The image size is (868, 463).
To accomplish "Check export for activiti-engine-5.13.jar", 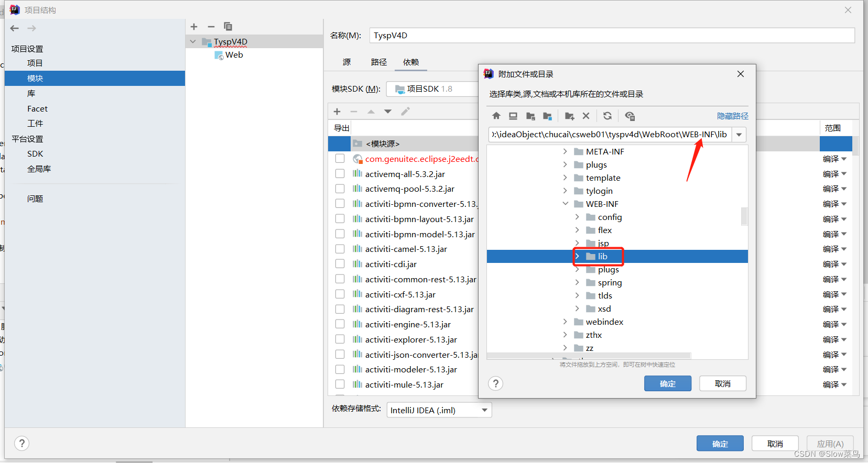I will pyautogui.click(x=340, y=324).
